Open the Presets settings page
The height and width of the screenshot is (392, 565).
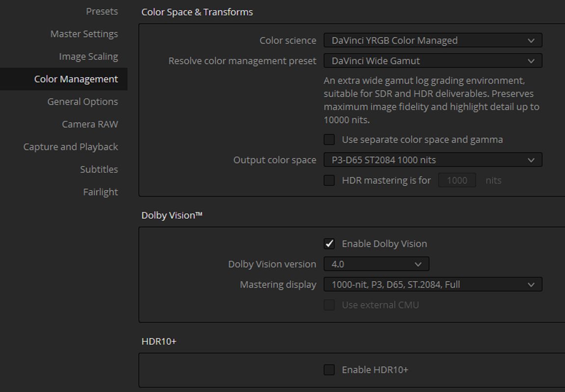click(x=102, y=12)
